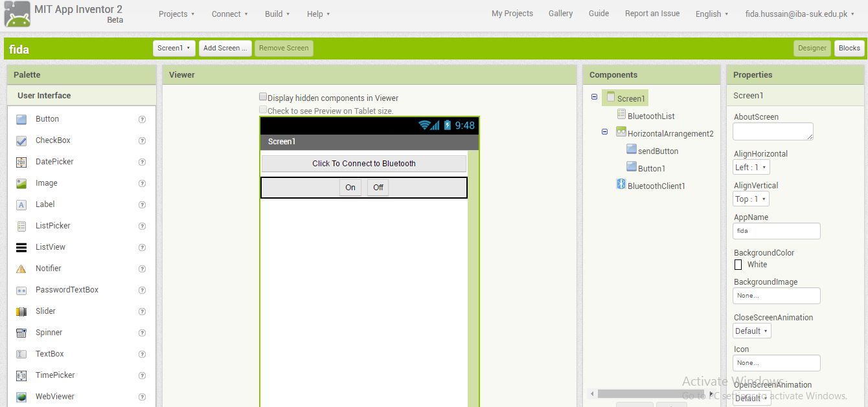This screenshot has height=407, width=868.
Task: Open the Gallery link
Action: 560,13
